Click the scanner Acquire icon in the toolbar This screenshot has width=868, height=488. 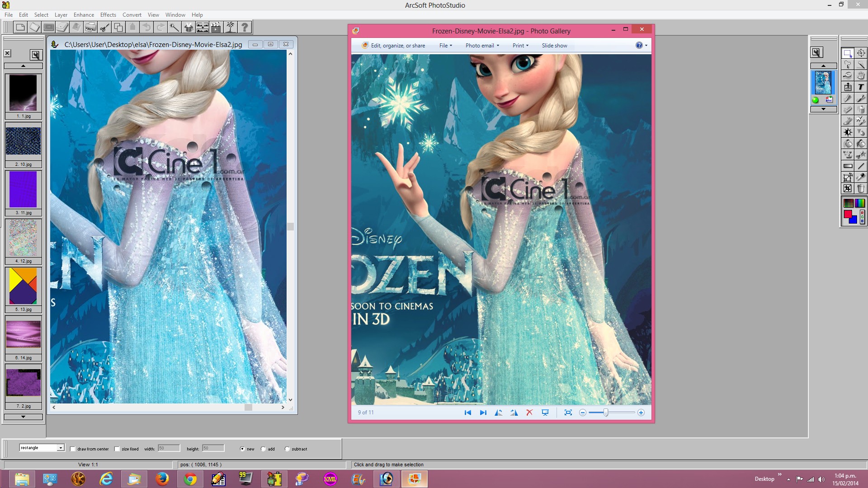[x=62, y=28]
